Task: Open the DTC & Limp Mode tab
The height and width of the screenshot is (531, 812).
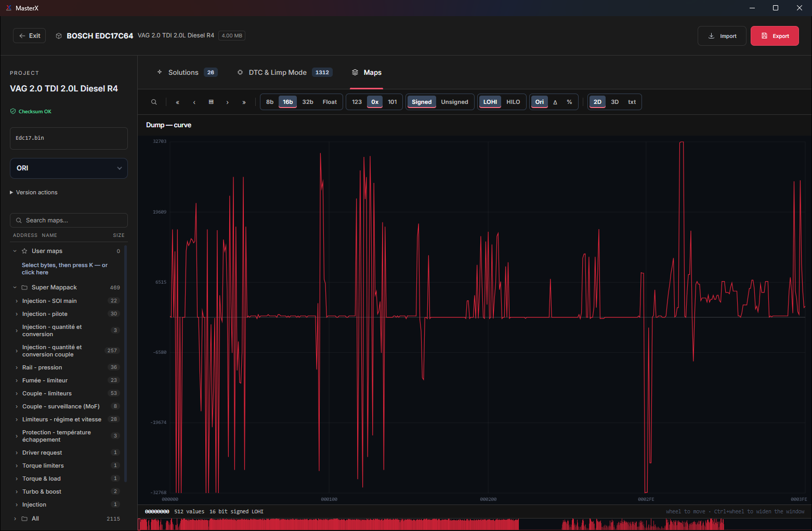Action: [x=284, y=72]
